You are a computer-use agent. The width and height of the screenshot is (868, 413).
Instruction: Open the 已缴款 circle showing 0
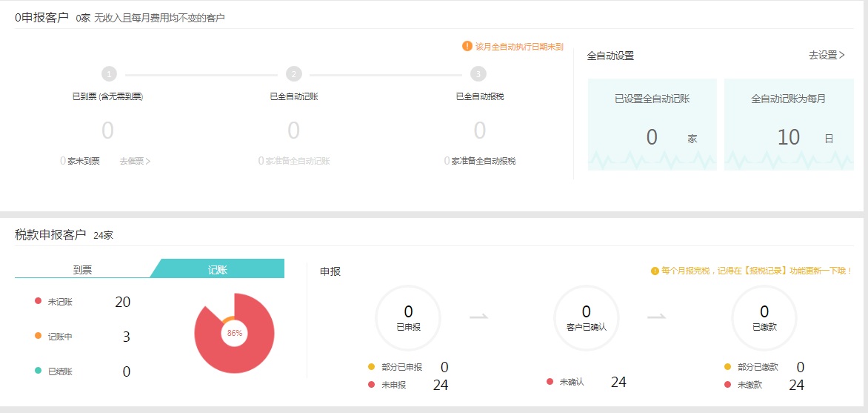[764, 317]
